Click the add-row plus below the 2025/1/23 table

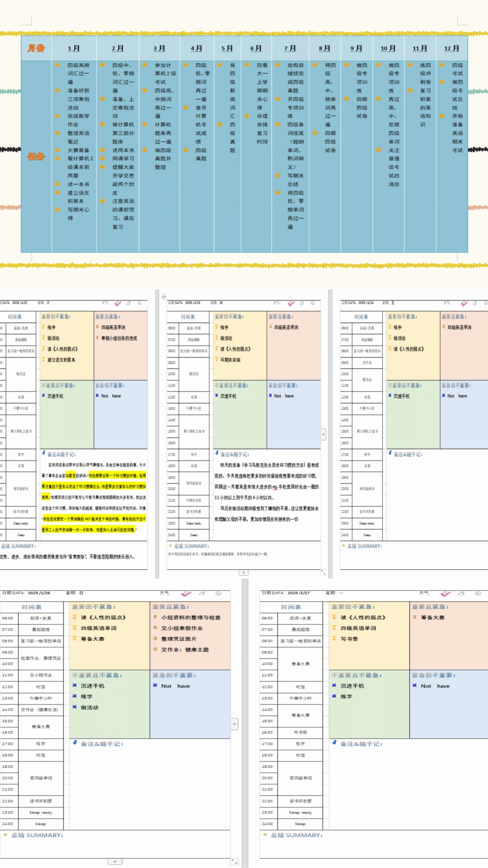coord(244,572)
